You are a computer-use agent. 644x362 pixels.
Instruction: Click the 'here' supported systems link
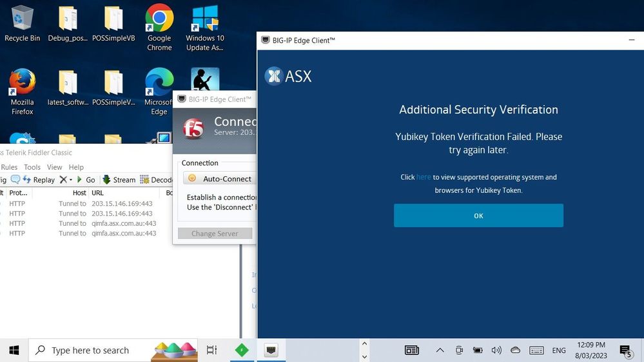pyautogui.click(x=424, y=177)
